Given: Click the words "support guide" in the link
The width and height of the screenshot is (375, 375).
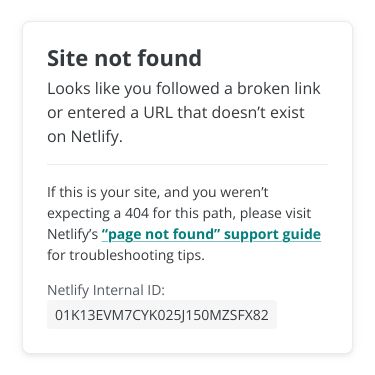Looking at the screenshot, I should 272,234.
